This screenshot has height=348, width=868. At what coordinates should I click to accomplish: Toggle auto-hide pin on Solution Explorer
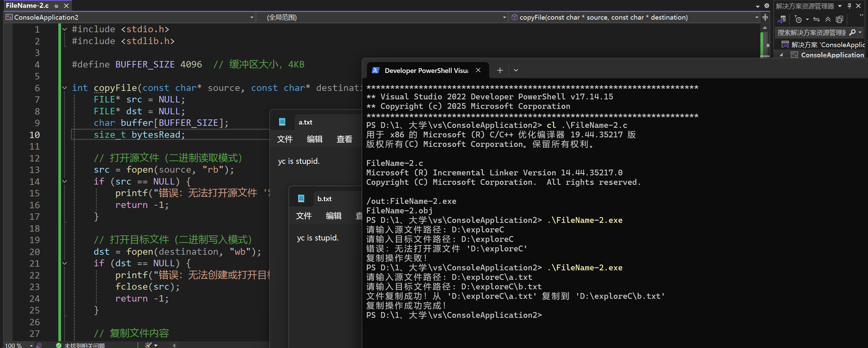coord(849,6)
